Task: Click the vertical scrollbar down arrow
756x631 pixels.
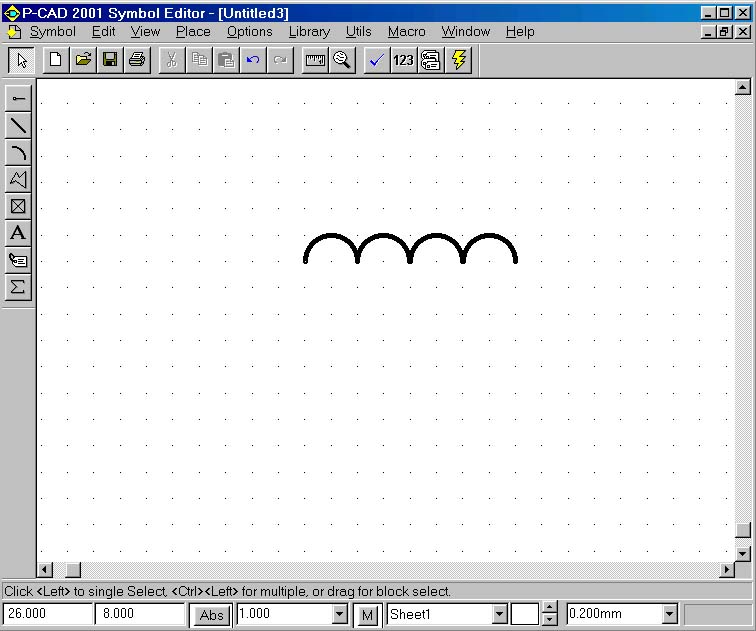Action: [x=742, y=554]
